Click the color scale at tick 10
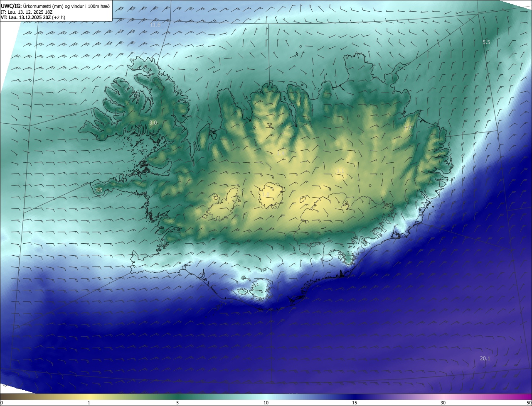The height and width of the screenshot is (406, 532). click(266, 403)
